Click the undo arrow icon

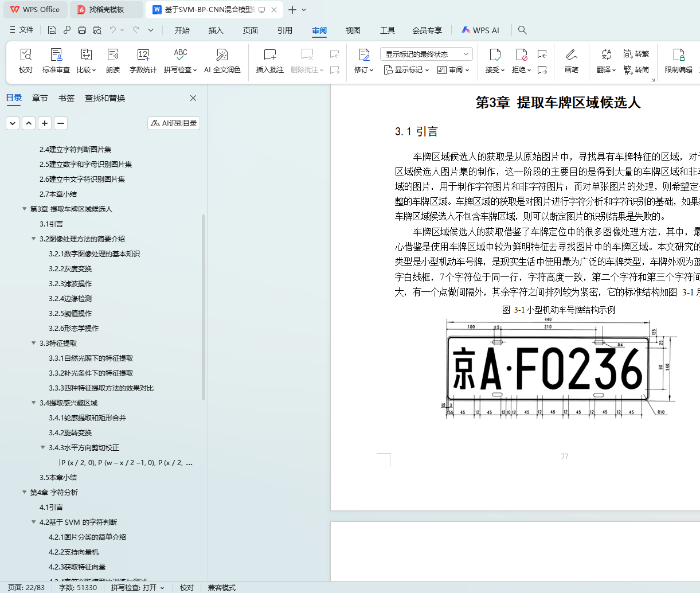coord(113,30)
